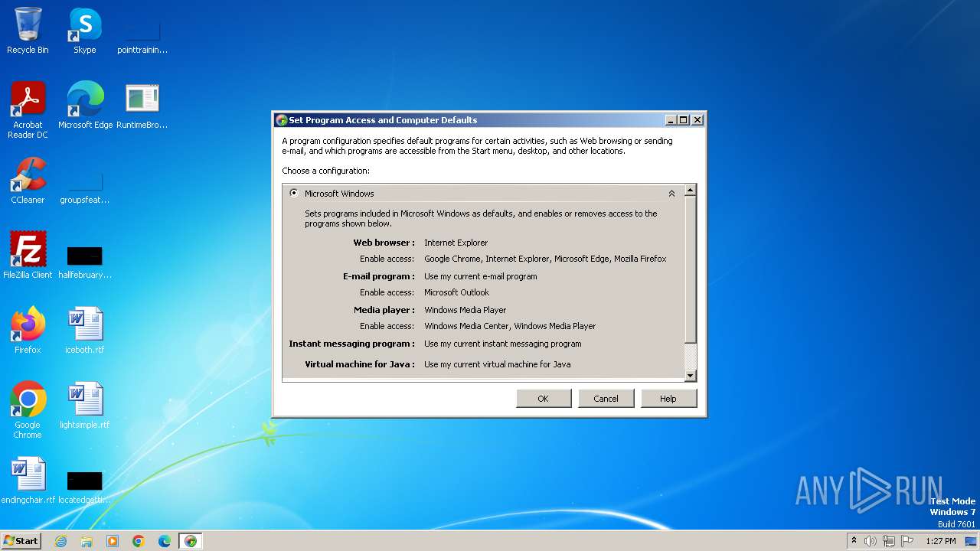Screen dimensions: 980x551
Task: Open the CCleaner desktop shortcut
Action: 28,181
